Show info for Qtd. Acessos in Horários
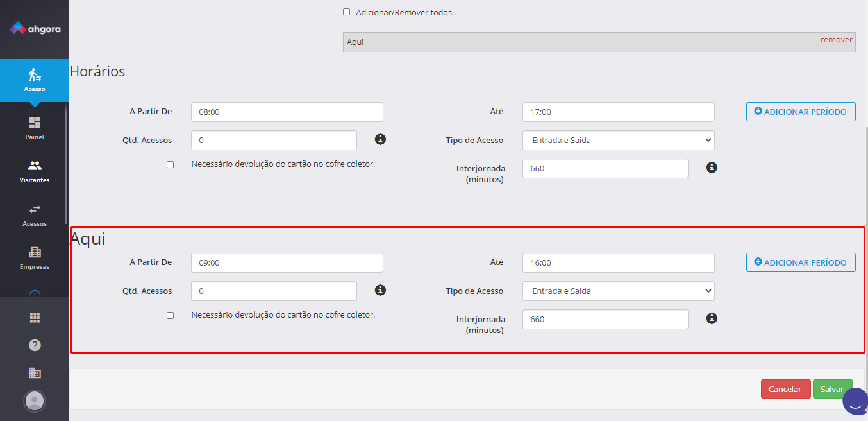 (380, 139)
